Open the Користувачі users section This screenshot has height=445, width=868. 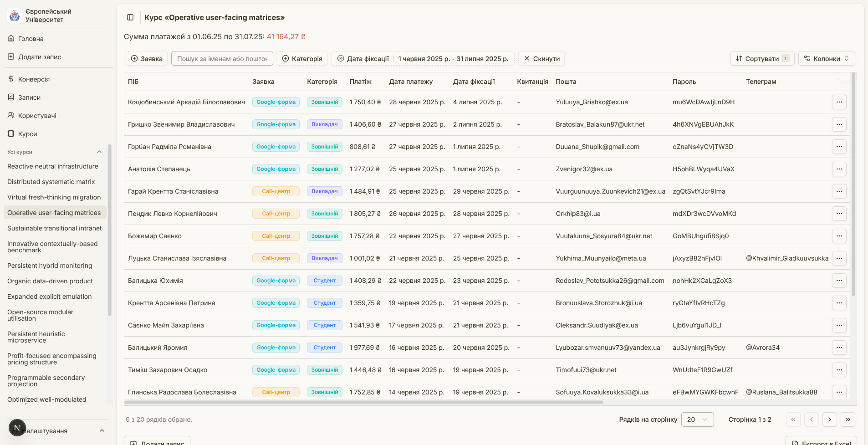(37, 116)
